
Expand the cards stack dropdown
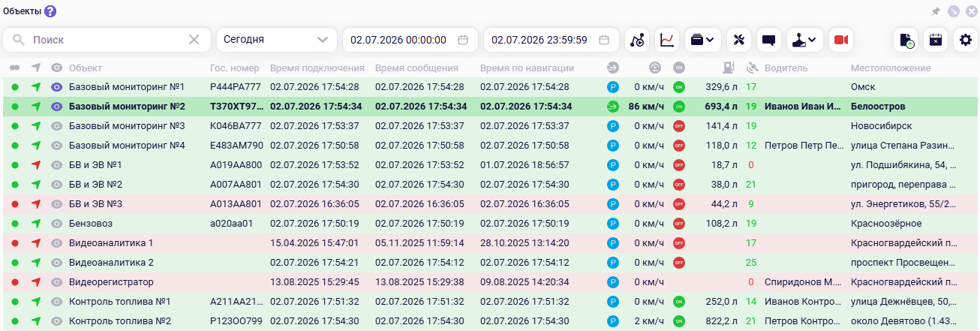click(x=702, y=40)
